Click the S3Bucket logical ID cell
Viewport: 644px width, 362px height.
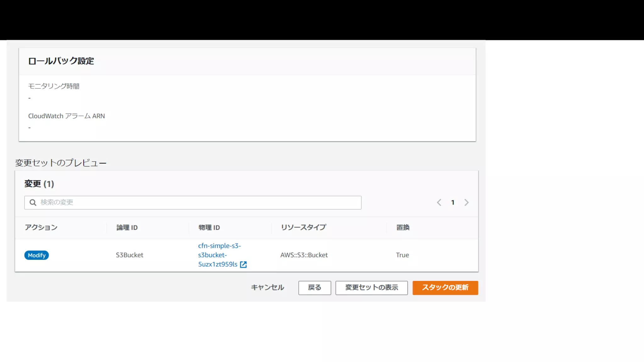(x=130, y=255)
